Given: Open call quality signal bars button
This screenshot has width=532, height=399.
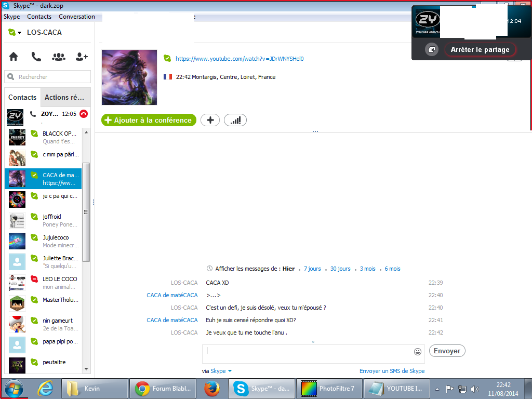Looking at the screenshot, I should pyautogui.click(x=235, y=120).
